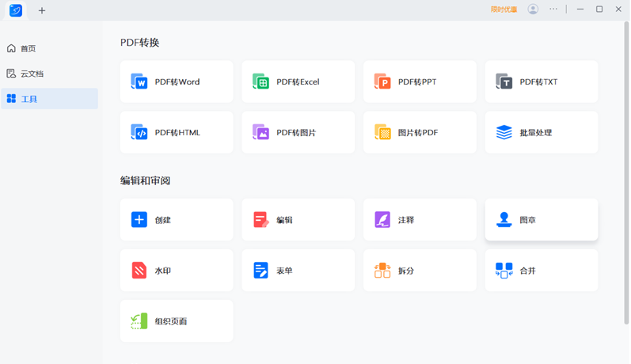Click the 拆分 orange split icon

coord(382,271)
